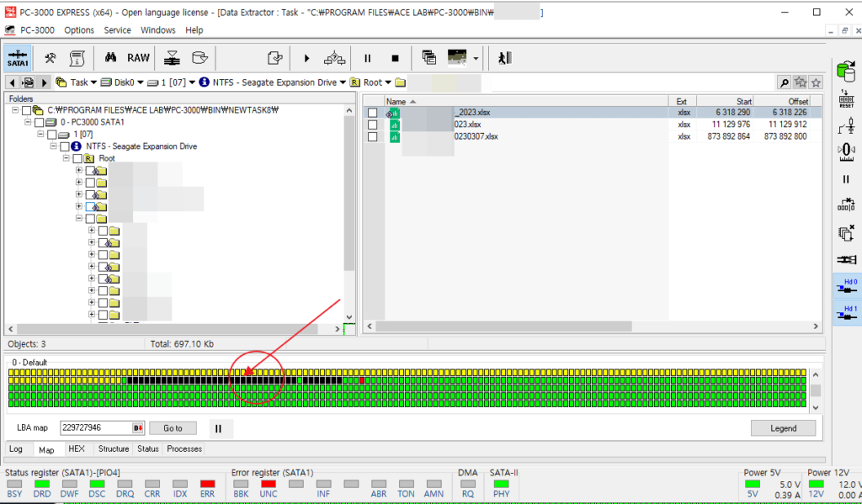
Task: Open the Disk0 breadcrumb dropdown
Action: coord(141,82)
